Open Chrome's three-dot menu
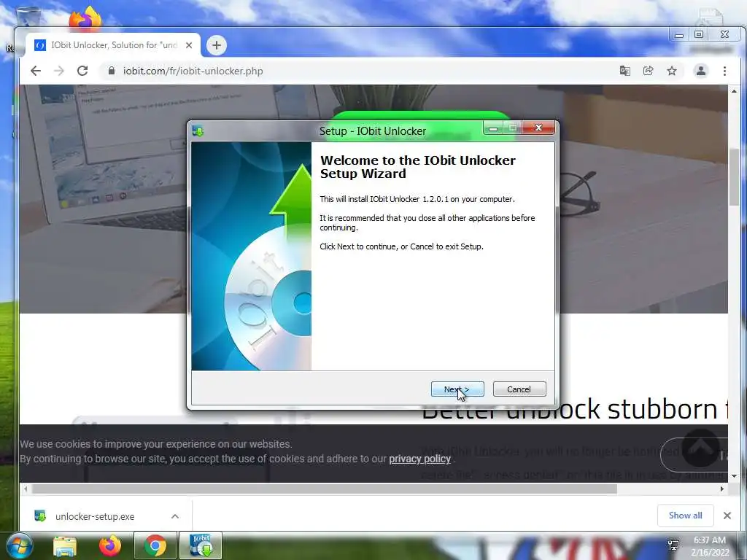Screen dimensions: 747x560 coord(724,71)
